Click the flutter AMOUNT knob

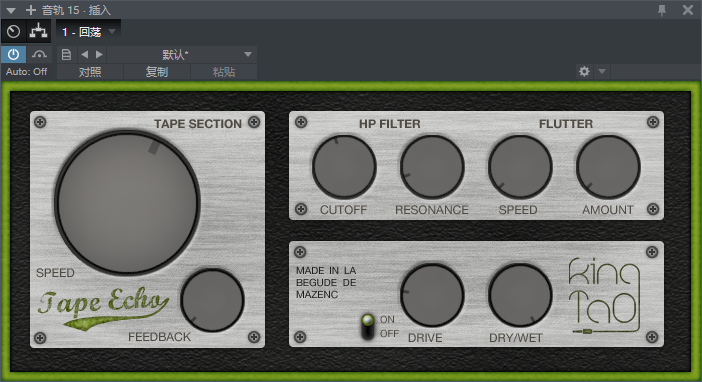click(608, 167)
